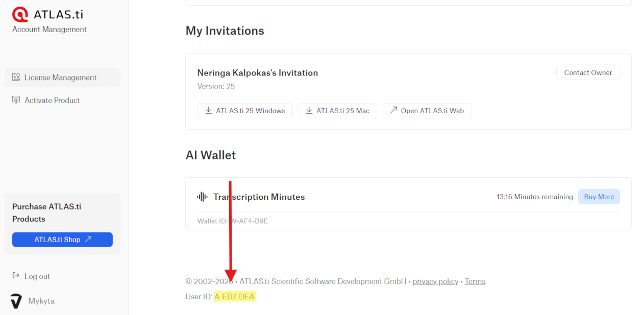Buy more transcription minutes

(x=599, y=197)
